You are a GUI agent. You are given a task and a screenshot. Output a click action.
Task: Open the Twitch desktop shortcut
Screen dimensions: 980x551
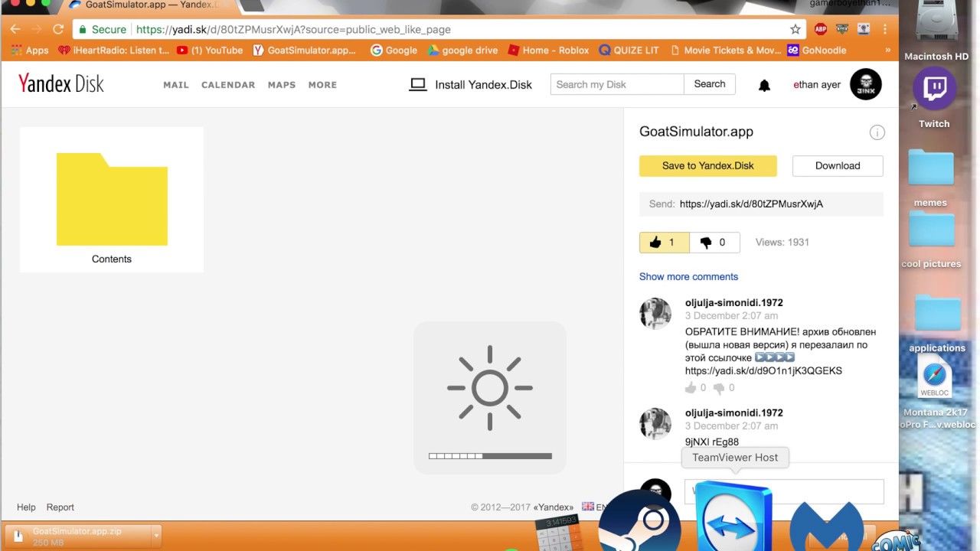[934, 90]
